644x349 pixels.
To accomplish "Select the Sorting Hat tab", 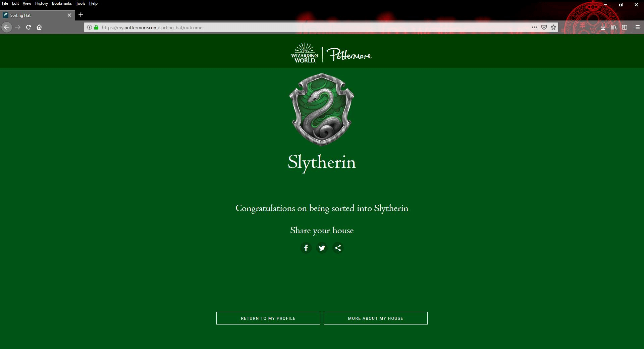I will [38, 15].
